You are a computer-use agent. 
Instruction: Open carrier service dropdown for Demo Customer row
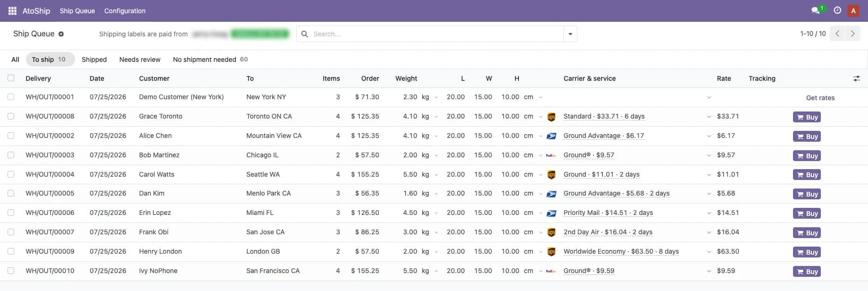pyautogui.click(x=709, y=97)
